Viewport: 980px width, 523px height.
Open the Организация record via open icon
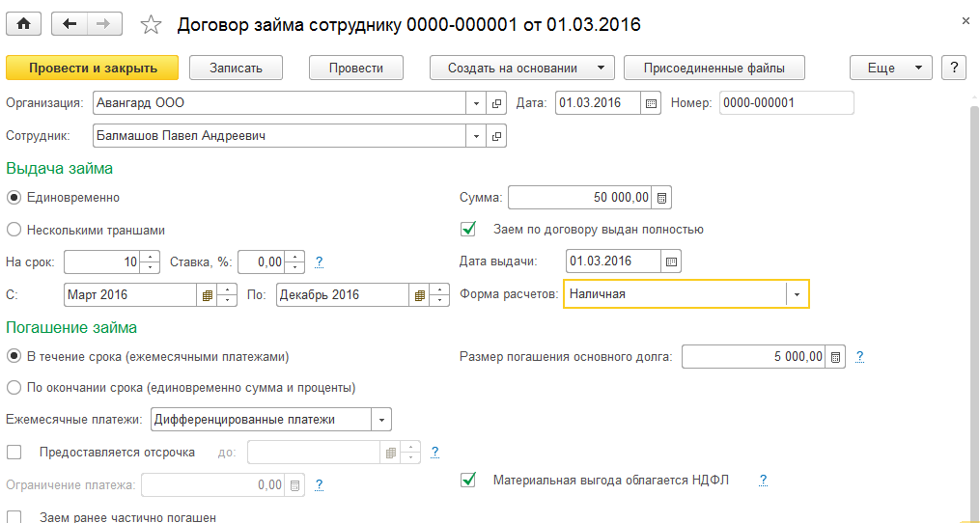click(x=498, y=102)
